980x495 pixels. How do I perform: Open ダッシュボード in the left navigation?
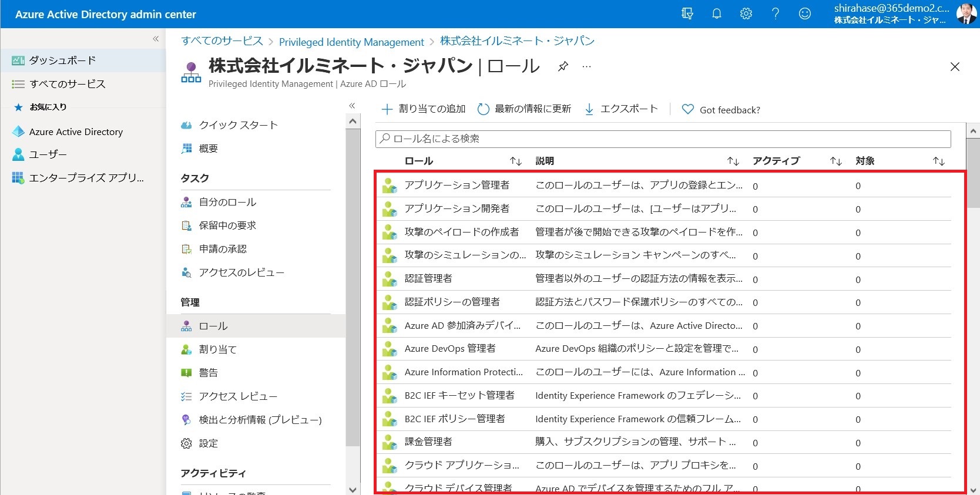[x=83, y=60]
